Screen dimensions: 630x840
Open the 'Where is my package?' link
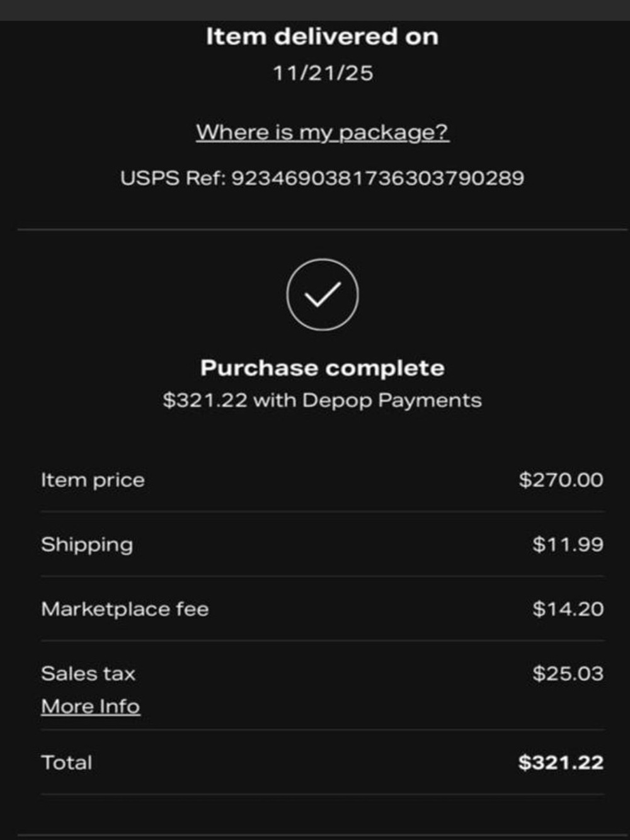pos(323,132)
